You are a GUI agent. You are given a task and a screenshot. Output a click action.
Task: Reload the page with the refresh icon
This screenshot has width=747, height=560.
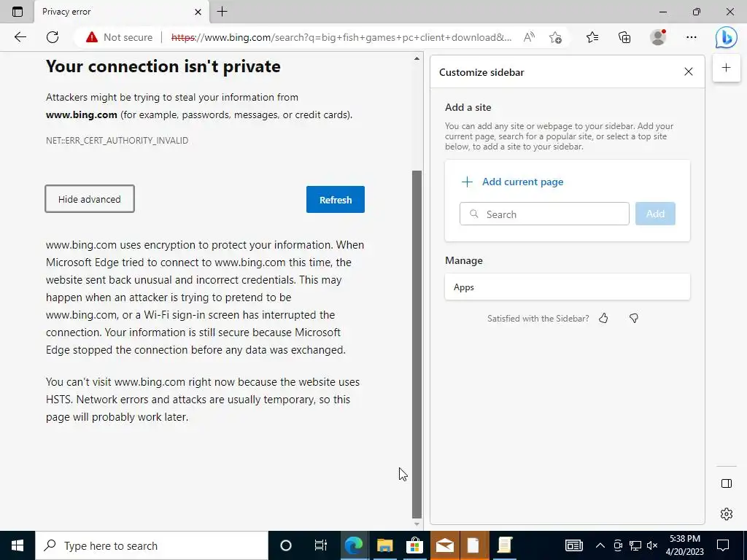coord(53,37)
